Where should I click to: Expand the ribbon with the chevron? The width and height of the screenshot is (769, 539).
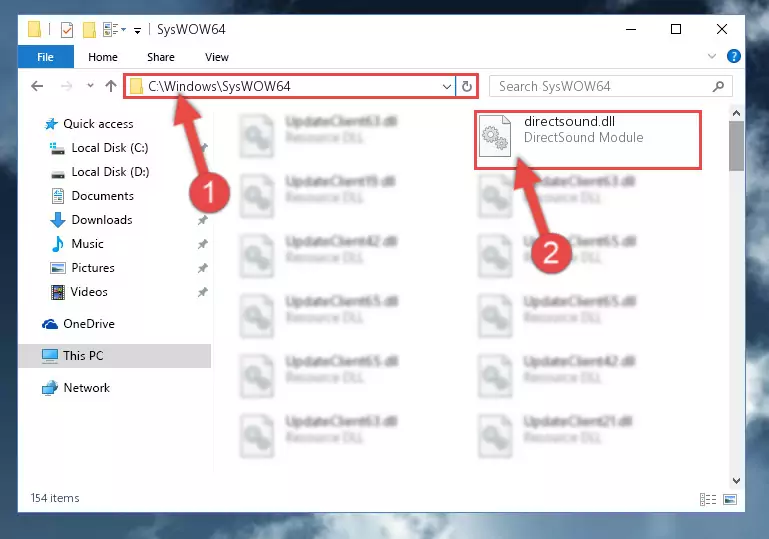712,56
